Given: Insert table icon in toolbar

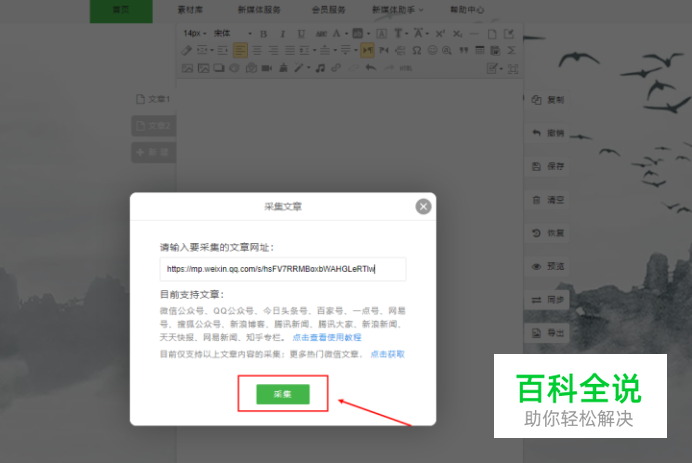Looking at the screenshot, I should (x=480, y=50).
